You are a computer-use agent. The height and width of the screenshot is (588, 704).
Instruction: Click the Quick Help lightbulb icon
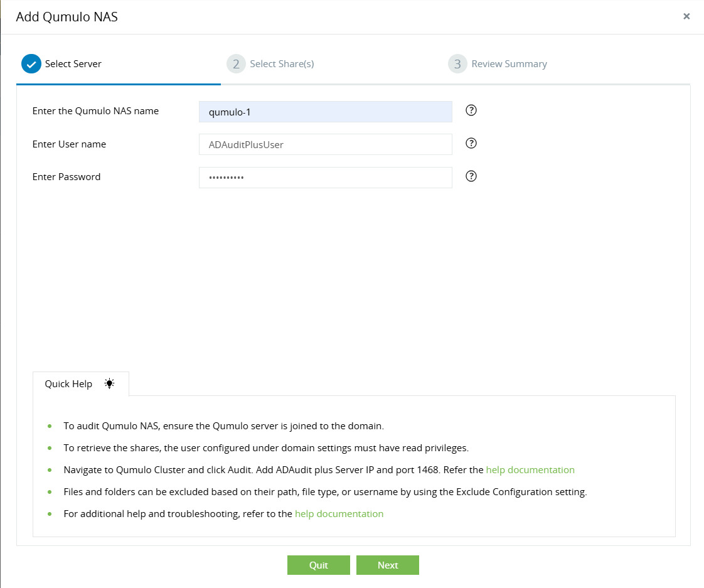(110, 383)
